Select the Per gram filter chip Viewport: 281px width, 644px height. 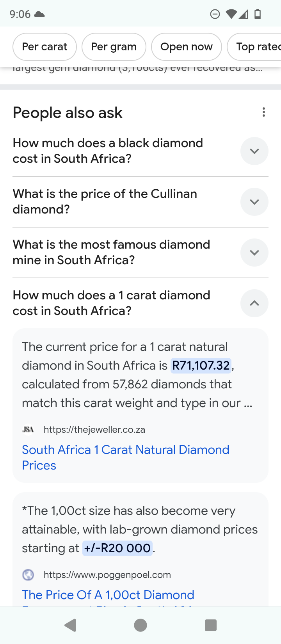click(x=114, y=47)
